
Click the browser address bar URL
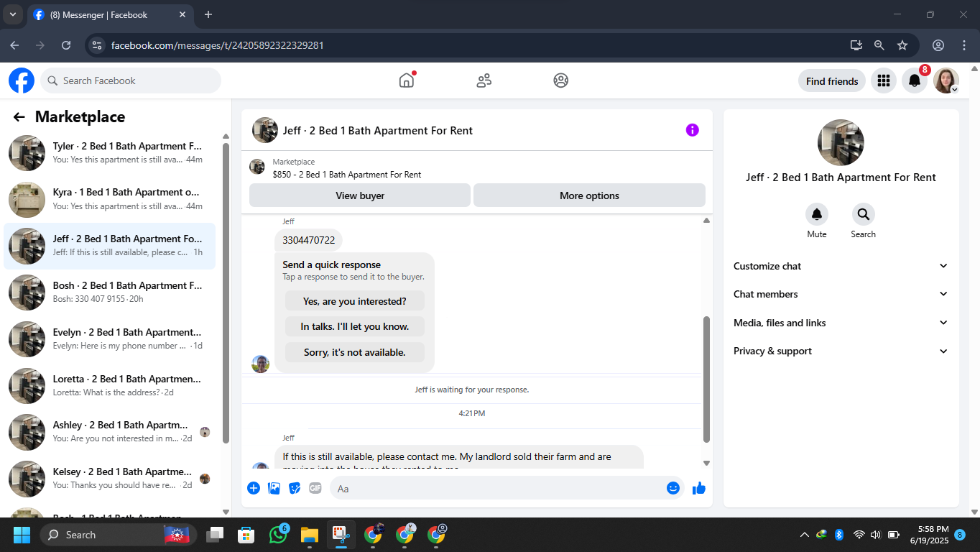click(x=218, y=45)
